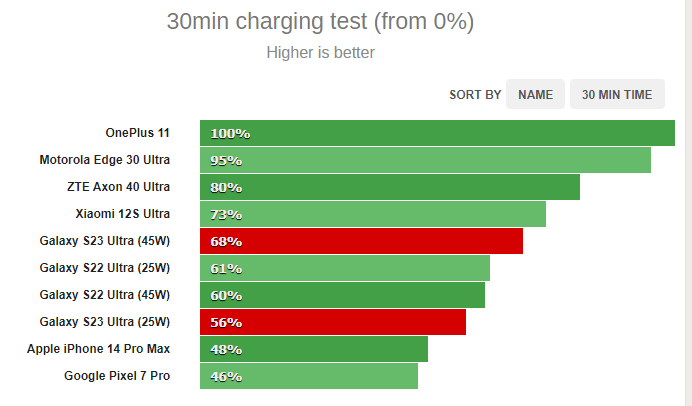Click Galaxy S22 Ultra (45W) 60% bar
692x406 pixels.
(x=342, y=295)
